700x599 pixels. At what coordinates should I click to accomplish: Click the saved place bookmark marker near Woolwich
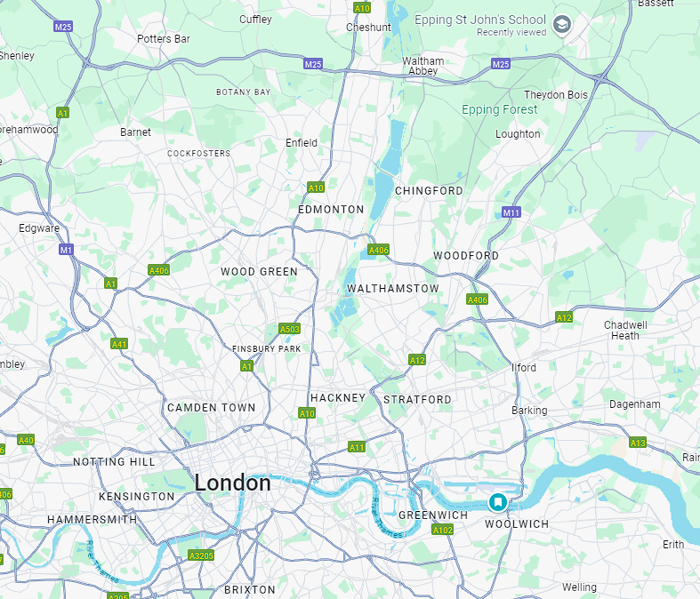click(x=498, y=502)
